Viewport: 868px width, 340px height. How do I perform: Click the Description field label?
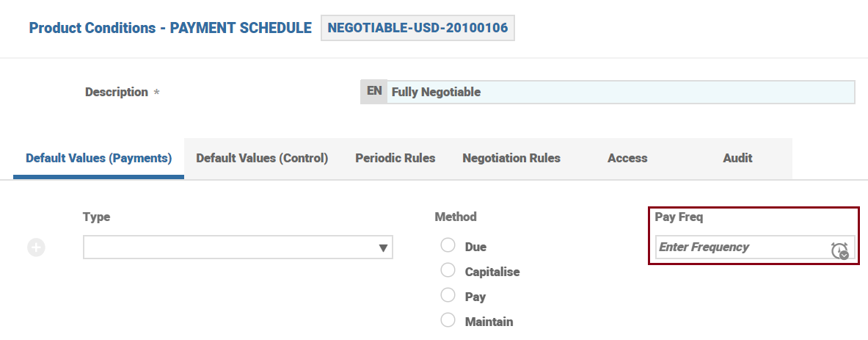pos(117,93)
